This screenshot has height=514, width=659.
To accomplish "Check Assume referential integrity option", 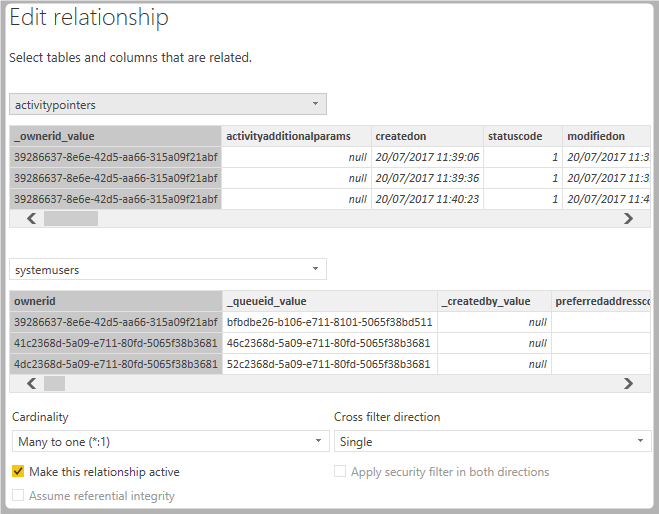I will point(18,496).
